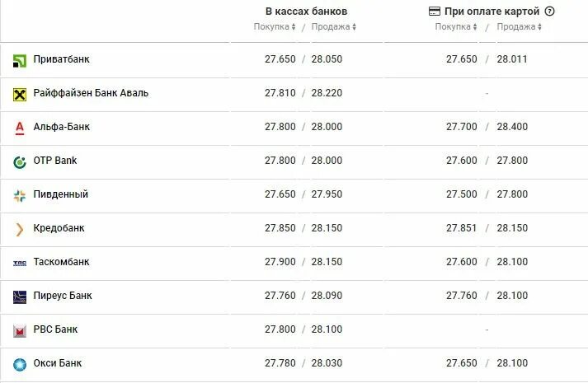Sort by Покупка in bank cash desks
Image resolution: width=588 pixels, height=383 pixels.
click(x=275, y=26)
